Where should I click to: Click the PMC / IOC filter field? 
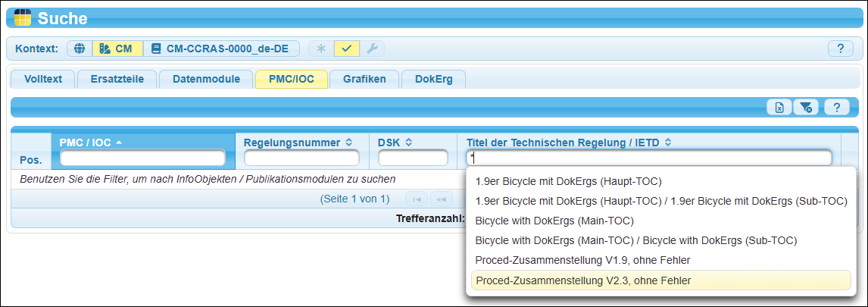[142, 158]
